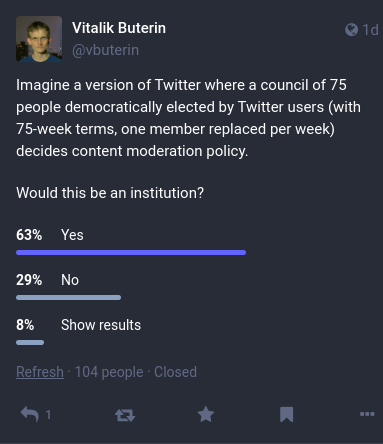
Task: Click the reply count number 1
Action: pos(48,415)
